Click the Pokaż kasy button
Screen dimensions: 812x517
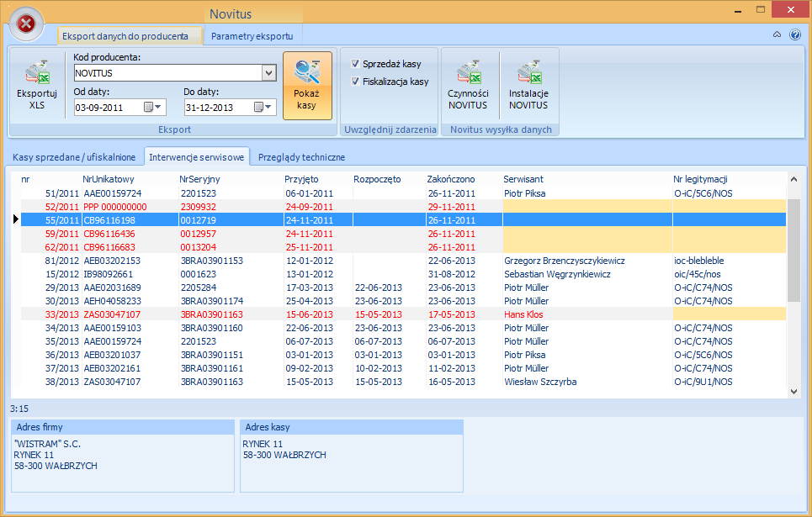(x=307, y=86)
